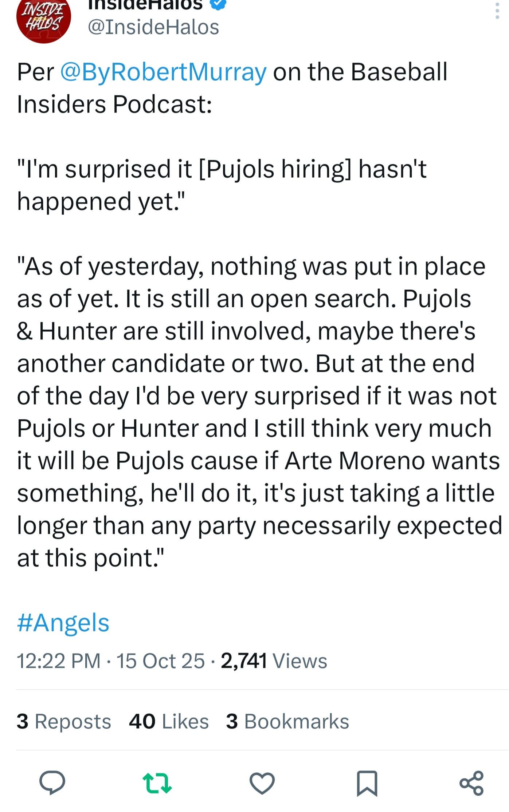Image resolution: width=509 pixels, height=812 pixels.
Task: Open the 3 Bookmarks count
Action: pos(287,721)
